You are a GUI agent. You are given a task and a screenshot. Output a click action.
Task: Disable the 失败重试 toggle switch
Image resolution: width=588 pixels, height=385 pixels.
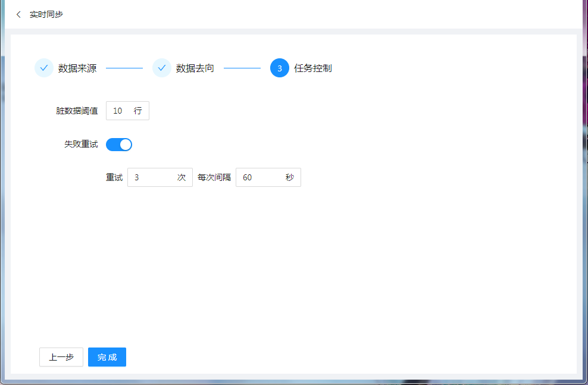[119, 145]
